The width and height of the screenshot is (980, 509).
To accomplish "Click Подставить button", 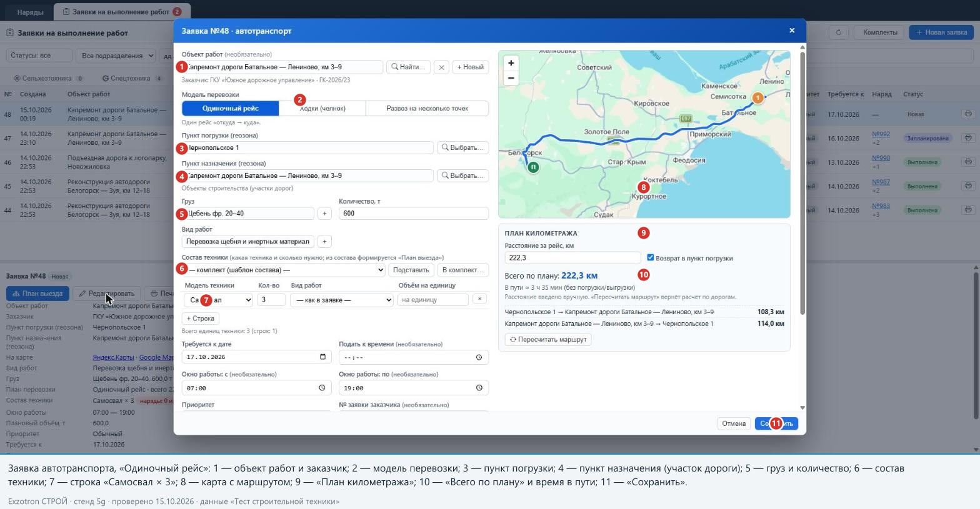I will tap(411, 270).
